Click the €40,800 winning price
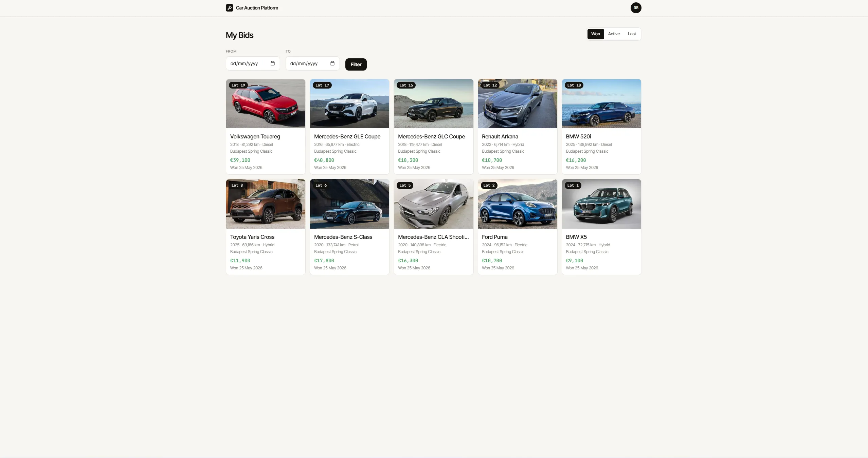 [x=324, y=160]
